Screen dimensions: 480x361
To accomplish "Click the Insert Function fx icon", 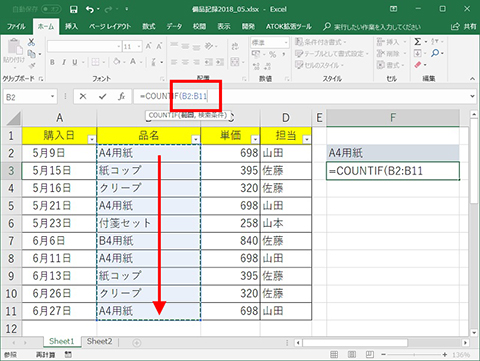I will point(121,96).
